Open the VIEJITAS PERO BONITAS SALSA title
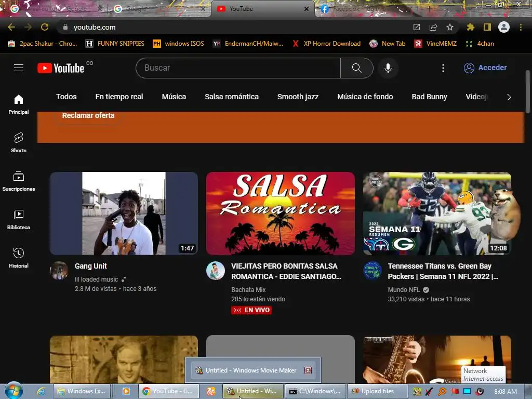532x399 pixels. (286, 271)
